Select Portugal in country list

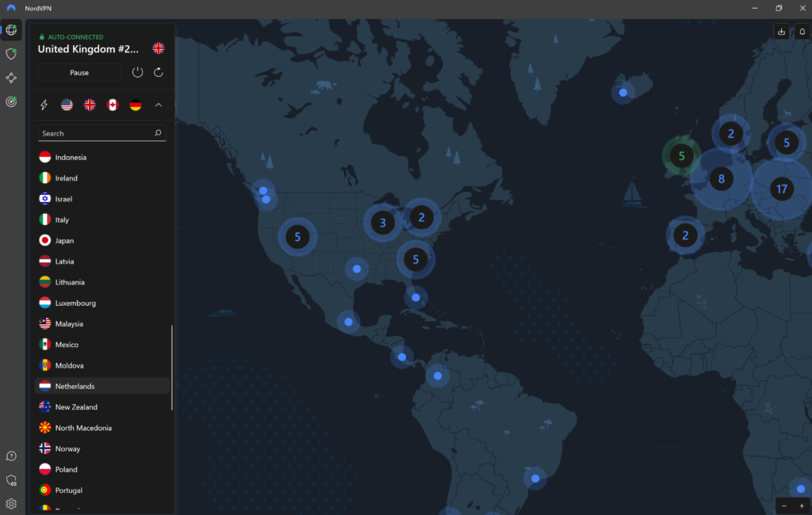pyautogui.click(x=102, y=490)
